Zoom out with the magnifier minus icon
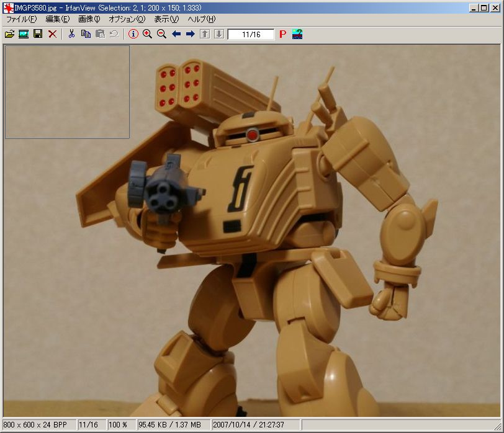 [x=161, y=34]
